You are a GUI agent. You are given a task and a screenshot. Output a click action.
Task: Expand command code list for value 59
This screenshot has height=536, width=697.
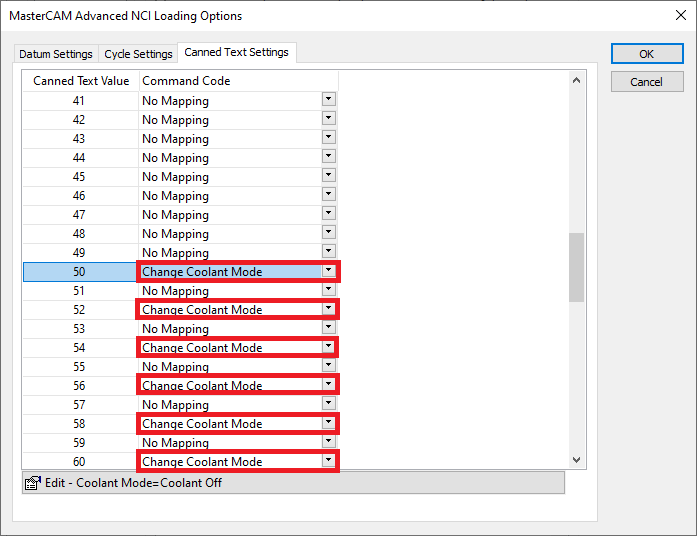pos(328,441)
